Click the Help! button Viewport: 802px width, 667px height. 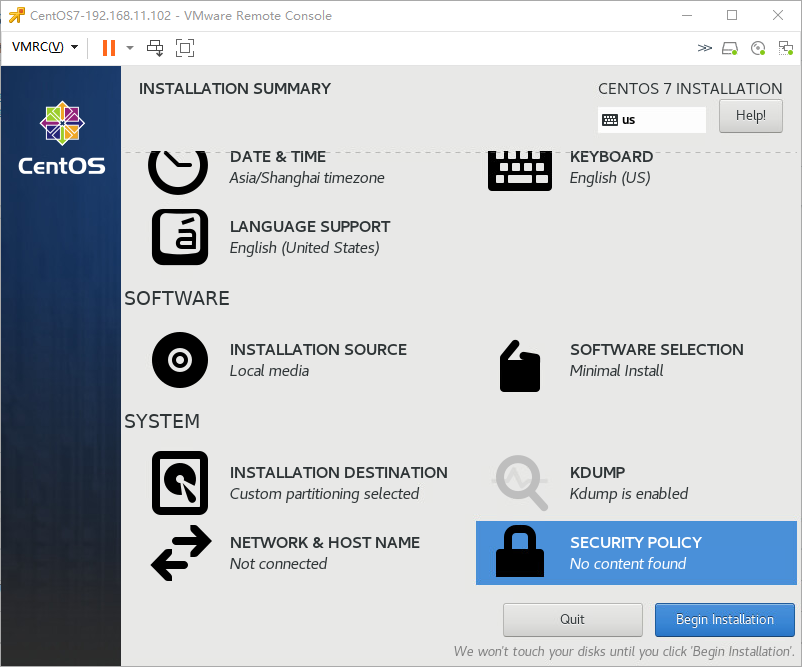pyautogui.click(x=750, y=116)
